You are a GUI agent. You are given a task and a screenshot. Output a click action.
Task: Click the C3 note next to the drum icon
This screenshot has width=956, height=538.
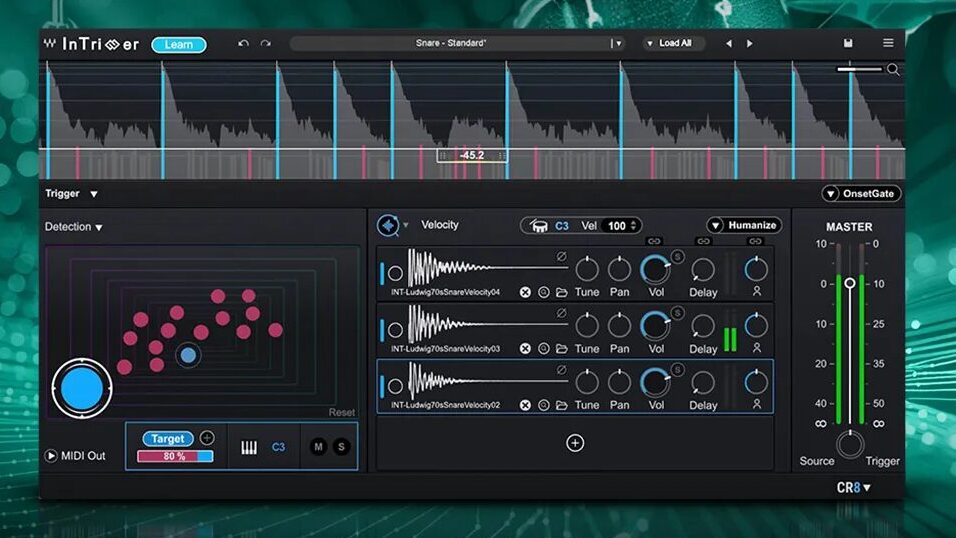[x=562, y=226]
